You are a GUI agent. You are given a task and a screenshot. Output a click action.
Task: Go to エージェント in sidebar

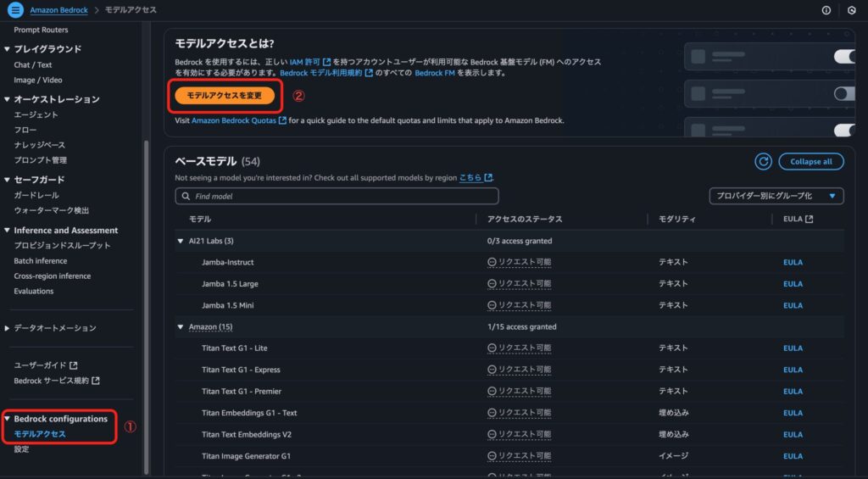36,114
